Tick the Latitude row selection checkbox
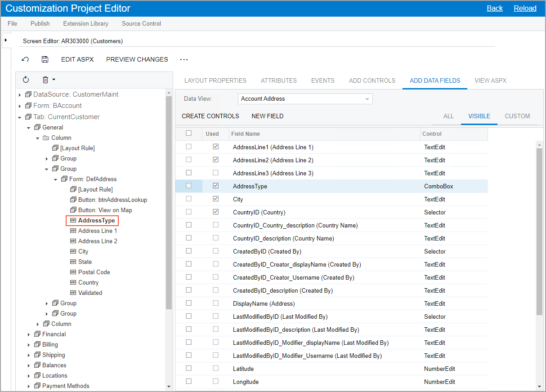The width and height of the screenshot is (546, 392). 188,368
